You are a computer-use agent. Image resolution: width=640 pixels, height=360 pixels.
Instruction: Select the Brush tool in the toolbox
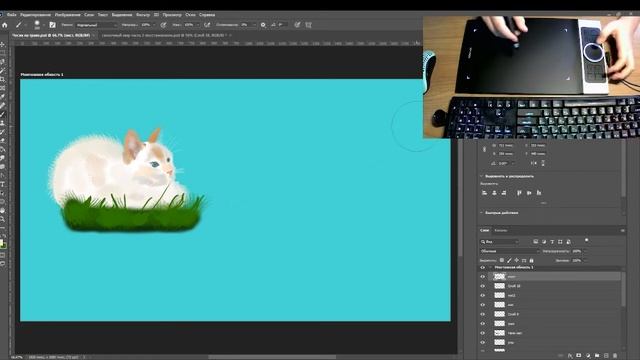point(2,114)
